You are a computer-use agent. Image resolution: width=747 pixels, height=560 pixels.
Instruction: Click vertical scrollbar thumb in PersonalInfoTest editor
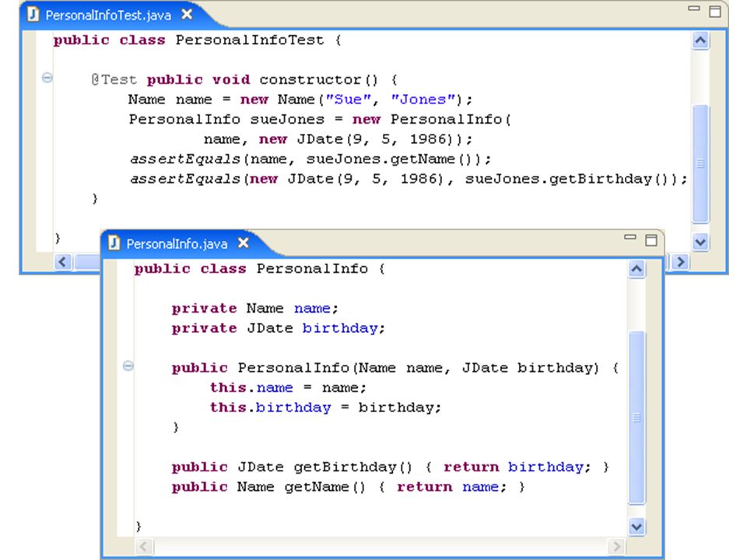click(701, 163)
